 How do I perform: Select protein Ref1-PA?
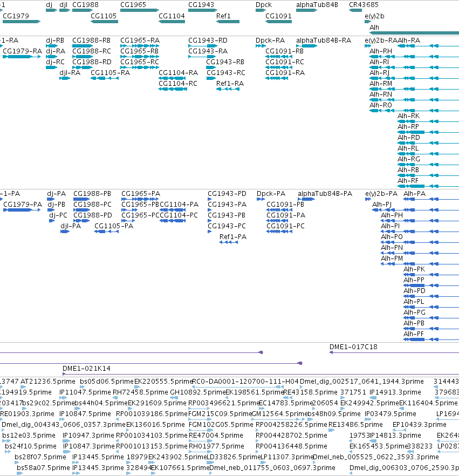(x=229, y=242)
